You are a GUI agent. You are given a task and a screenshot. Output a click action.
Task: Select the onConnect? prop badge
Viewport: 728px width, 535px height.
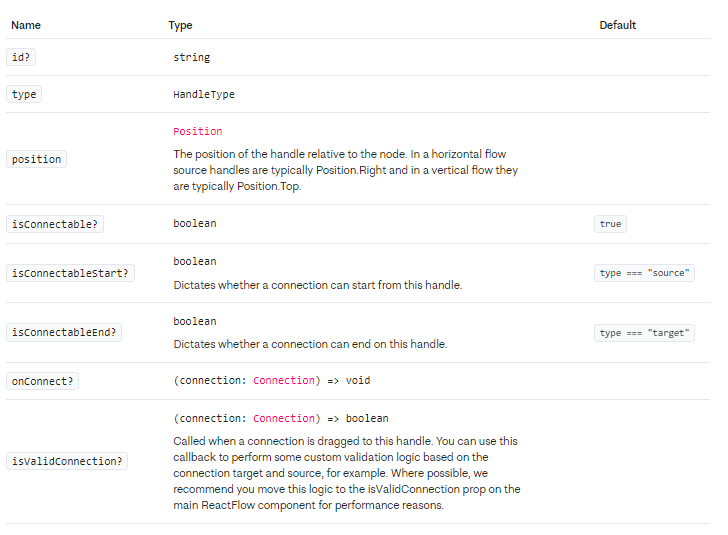coord(44,381)
